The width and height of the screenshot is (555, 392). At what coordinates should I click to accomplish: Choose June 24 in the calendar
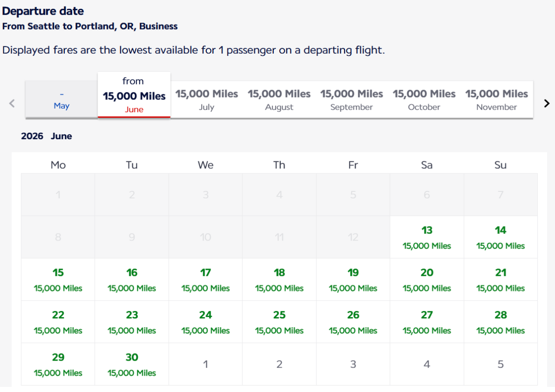coord(206,322)
